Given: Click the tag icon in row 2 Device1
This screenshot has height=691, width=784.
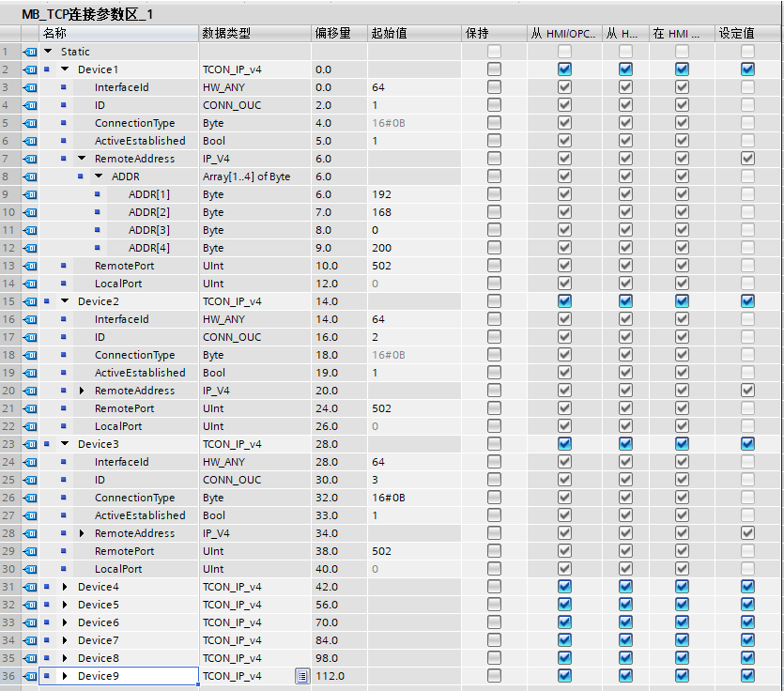Looking at the screenshot, I should [30, 69].
